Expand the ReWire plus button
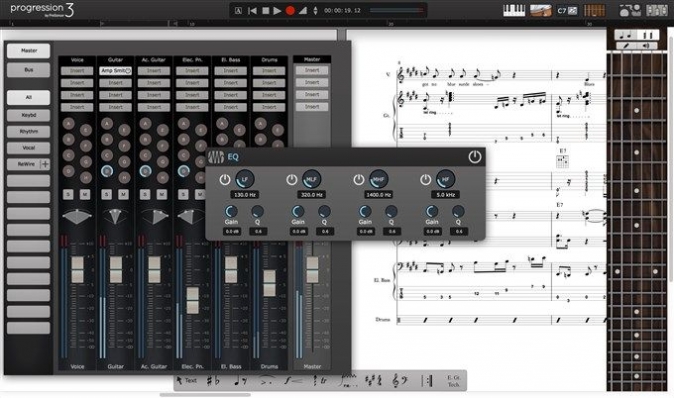The height and width of the screenshot is (398, 674). click(x=45, y=164)
